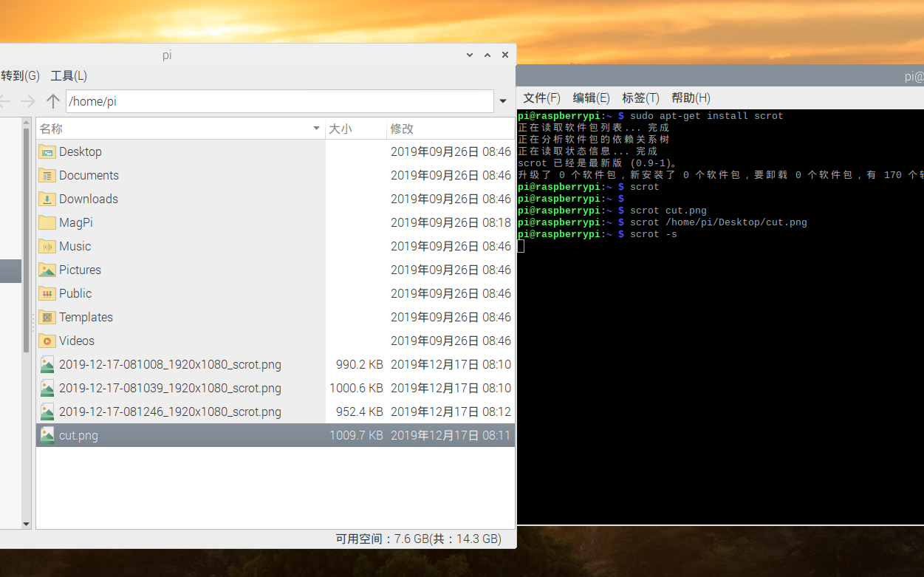The width and height of the screenshot is (924, 577).
Task: Click the Pictures folder icon
Action: 47,270
